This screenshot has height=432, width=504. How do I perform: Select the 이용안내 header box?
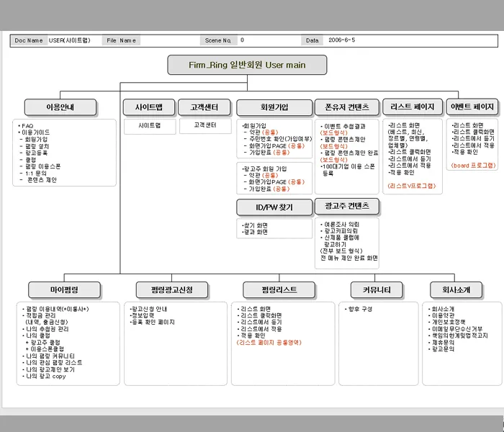tap(60, 108)
